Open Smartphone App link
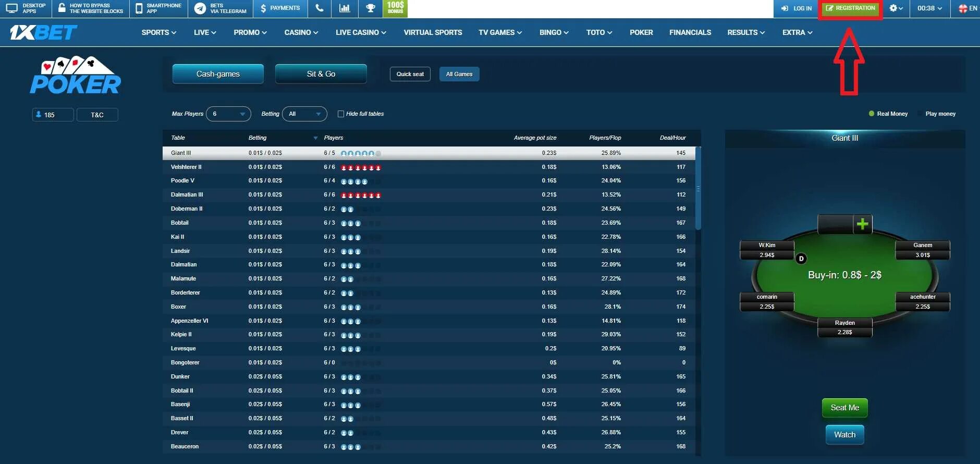This screenshot has height=464, width=980. coord(158,8)
